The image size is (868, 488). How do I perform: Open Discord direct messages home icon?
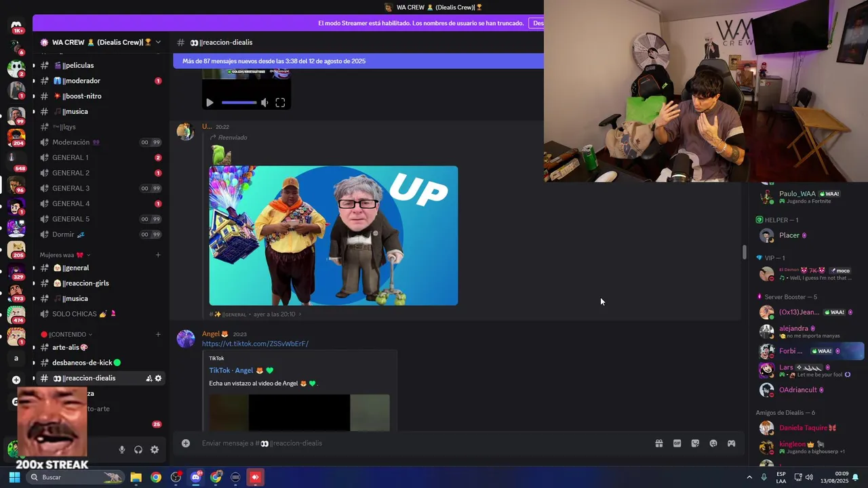point(16,25)
